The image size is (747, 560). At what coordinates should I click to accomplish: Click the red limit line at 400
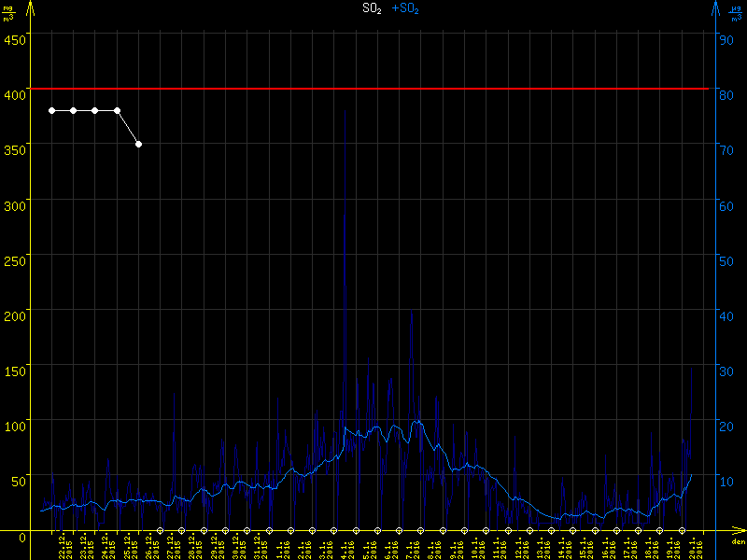pos(373,89)
